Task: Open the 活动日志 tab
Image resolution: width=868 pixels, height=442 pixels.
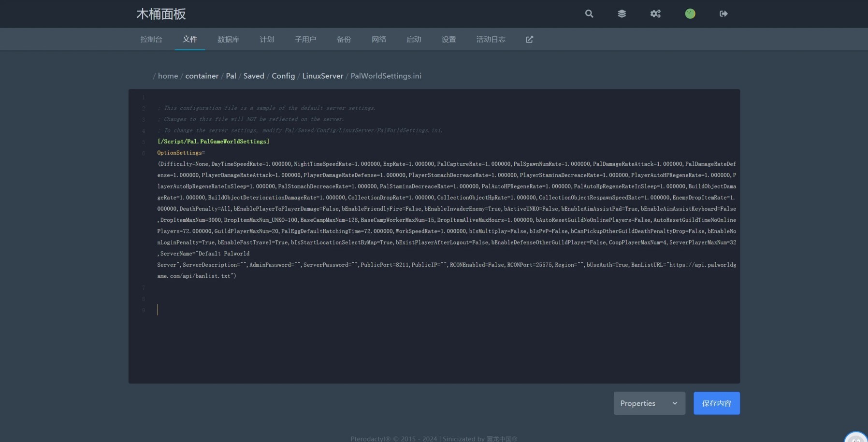Action: click(491, 39)
